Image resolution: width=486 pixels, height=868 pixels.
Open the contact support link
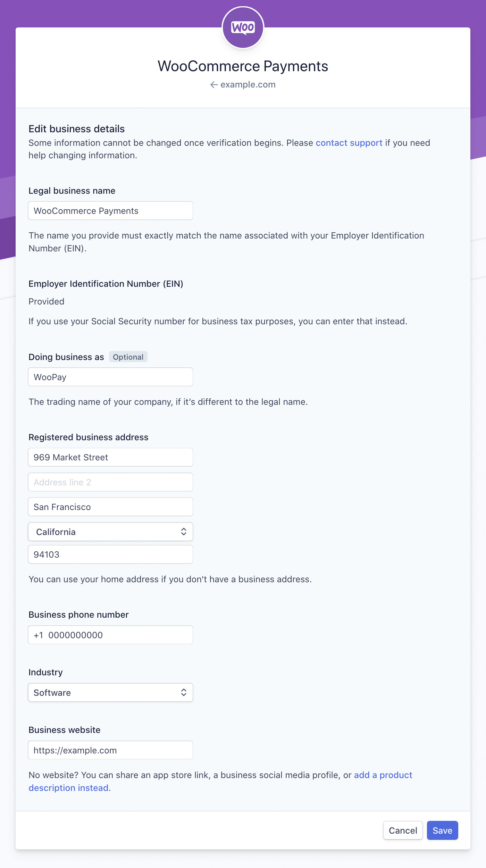(x=349, y=143)
